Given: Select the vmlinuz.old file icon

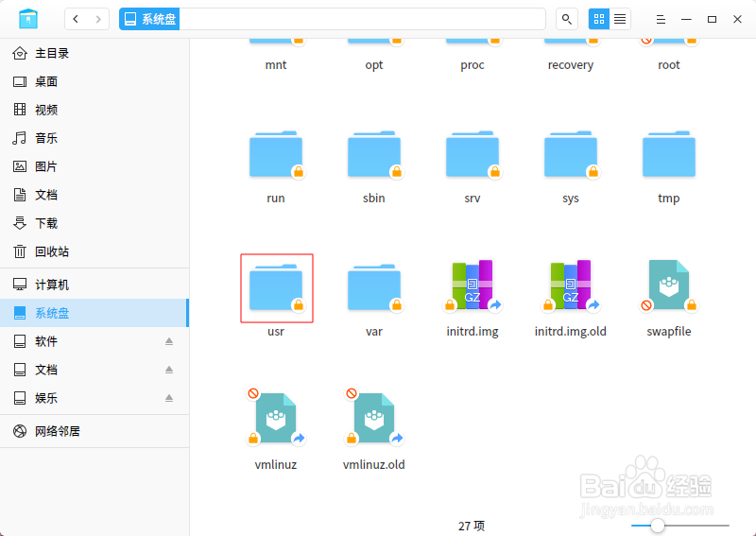Looking at the screenshot, I should click(x=374, y=418).
